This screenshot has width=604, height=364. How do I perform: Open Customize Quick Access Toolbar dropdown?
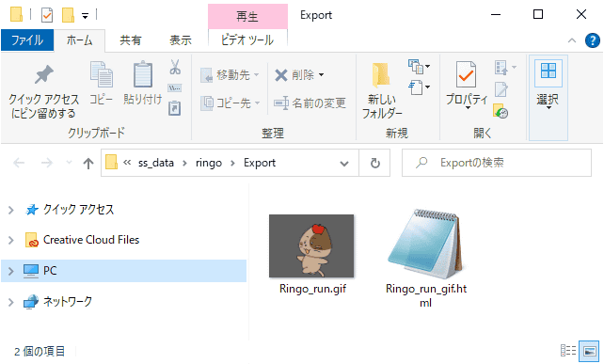click(x=85, y=16)
